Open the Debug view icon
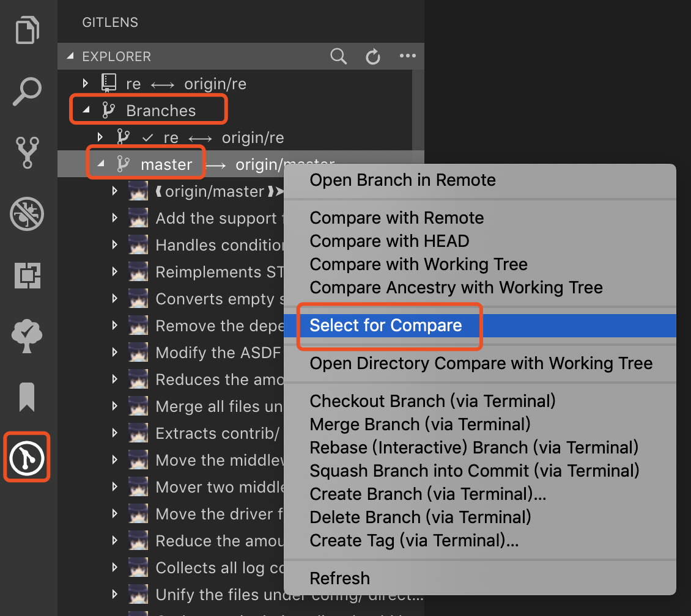 [x=27, y=214]
